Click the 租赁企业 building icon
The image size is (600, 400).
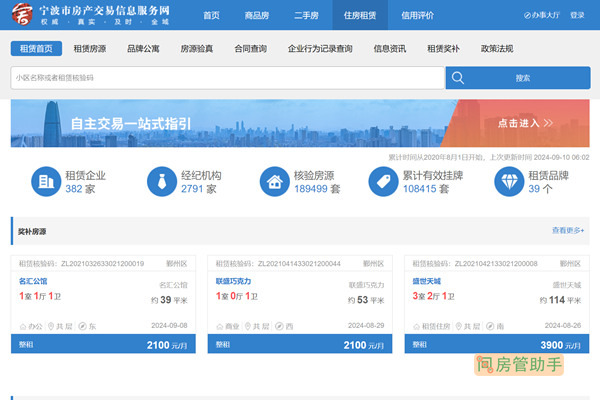coord(46,181)
